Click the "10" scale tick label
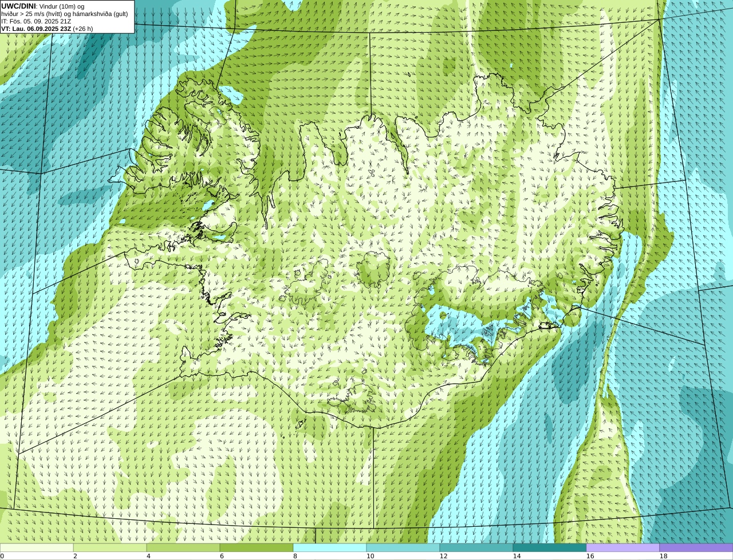Viewport: 733px width, 560px height. (x=370, y=556)
